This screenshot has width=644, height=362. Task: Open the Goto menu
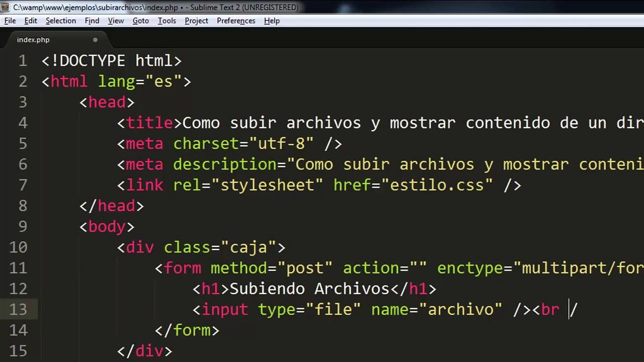(x=141, y=21)
